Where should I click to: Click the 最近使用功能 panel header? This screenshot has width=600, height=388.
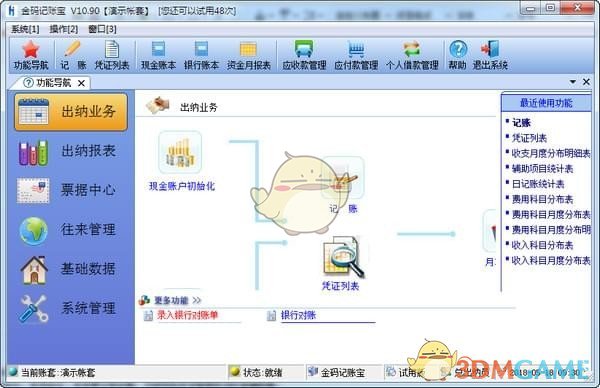tap(546, 103)
